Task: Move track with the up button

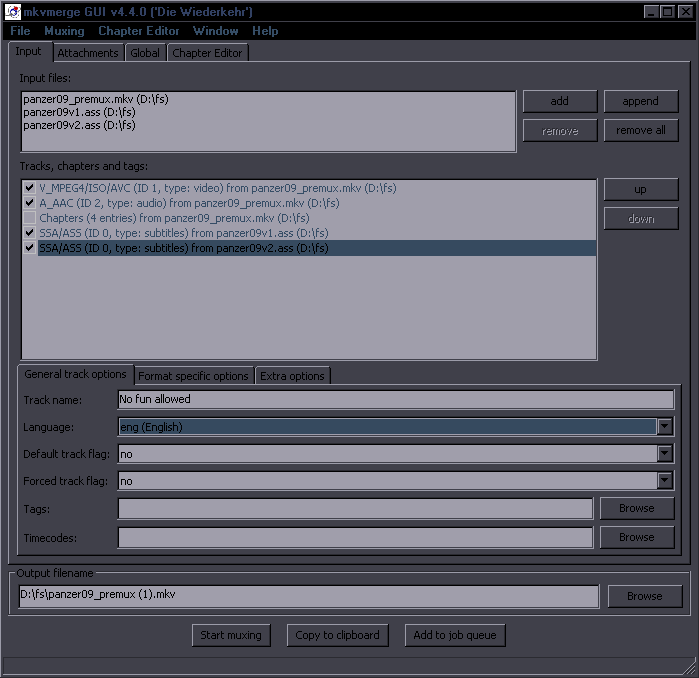Action: coord(641,189)
